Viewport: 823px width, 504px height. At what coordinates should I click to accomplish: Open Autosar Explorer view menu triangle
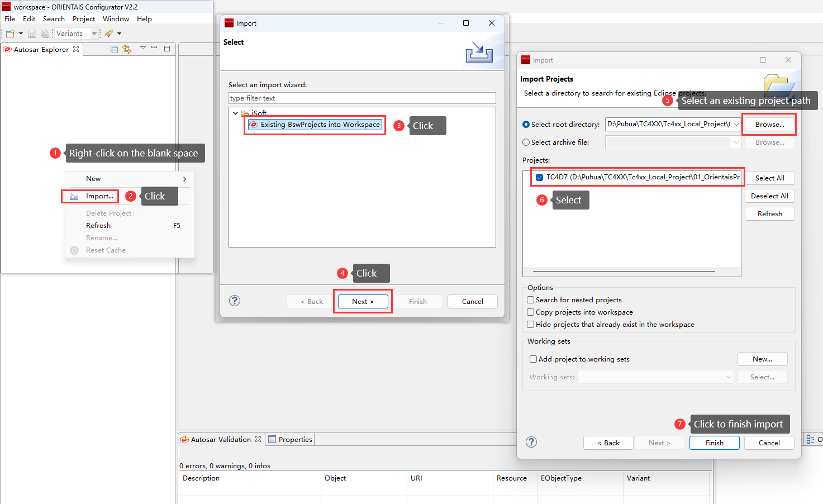[x=142, y=48]
